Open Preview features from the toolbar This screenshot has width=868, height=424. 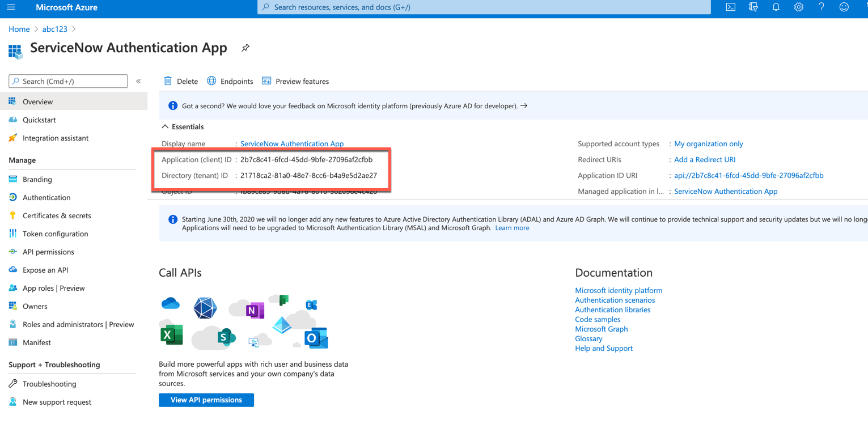click(295, 81)
